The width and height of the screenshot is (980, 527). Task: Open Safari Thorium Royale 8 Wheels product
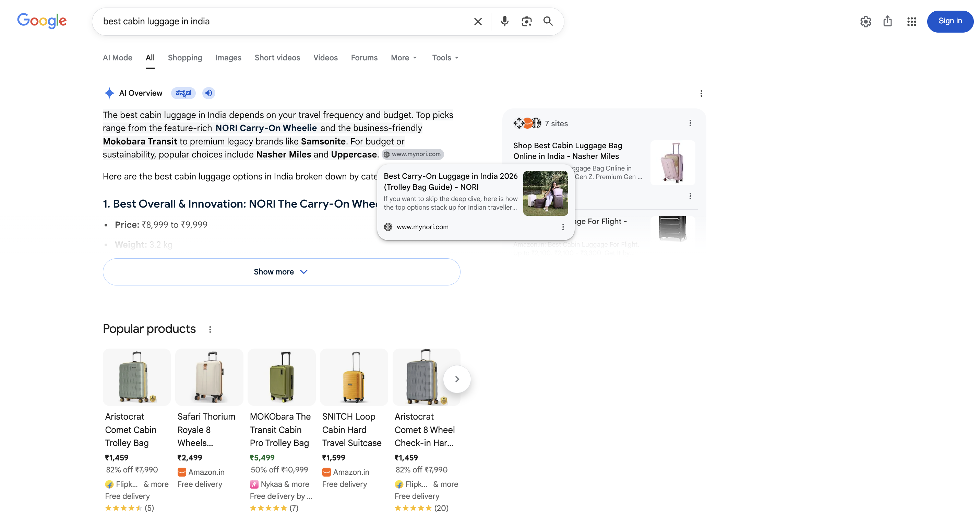(206, 430)
